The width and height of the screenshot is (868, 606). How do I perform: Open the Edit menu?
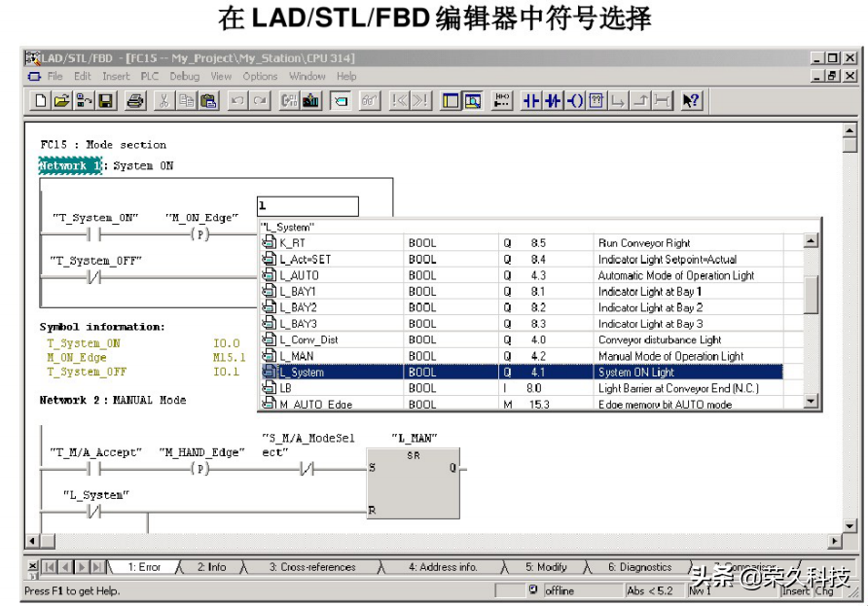pyautogui.click(x=82, y=77)
